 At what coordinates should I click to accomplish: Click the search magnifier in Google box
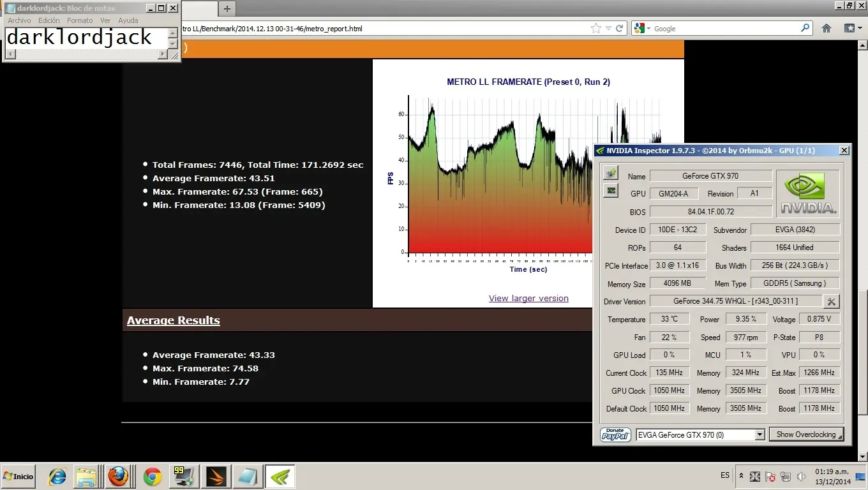805,28
